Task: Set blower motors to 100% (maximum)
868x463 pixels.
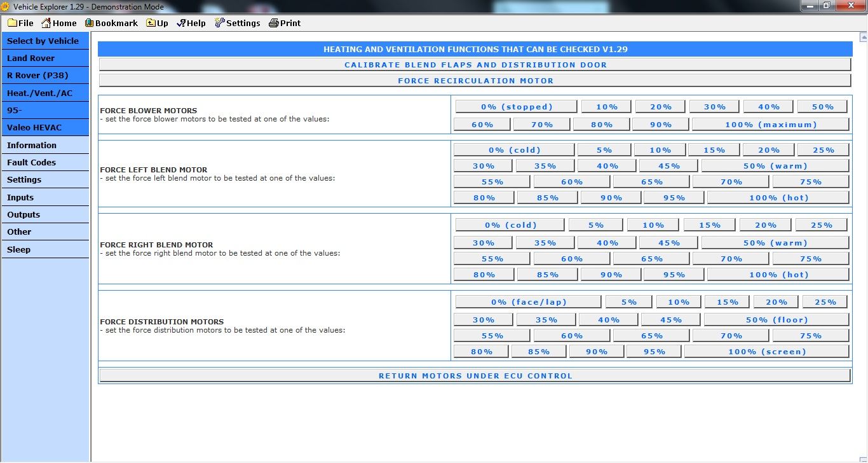Action: 770,125
